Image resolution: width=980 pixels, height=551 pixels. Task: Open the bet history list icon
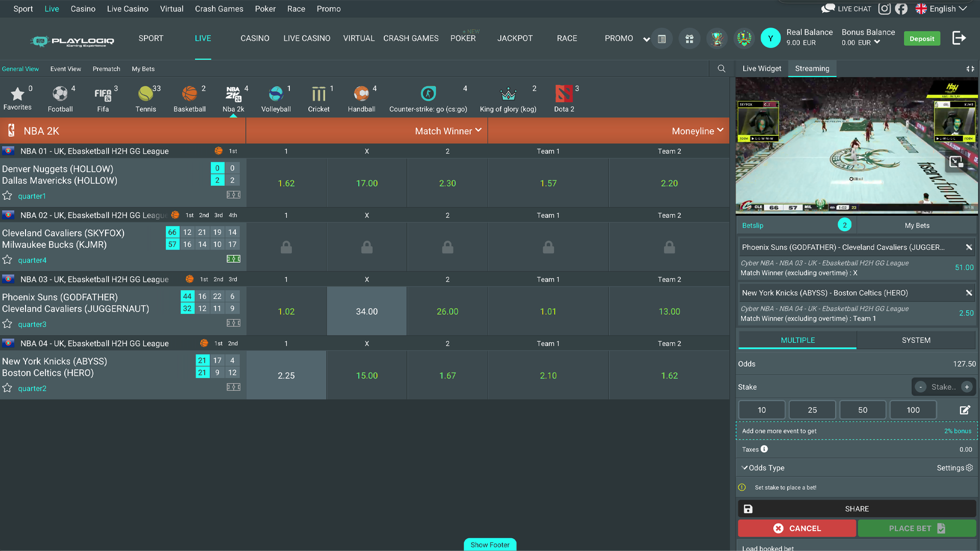[662, 38]
